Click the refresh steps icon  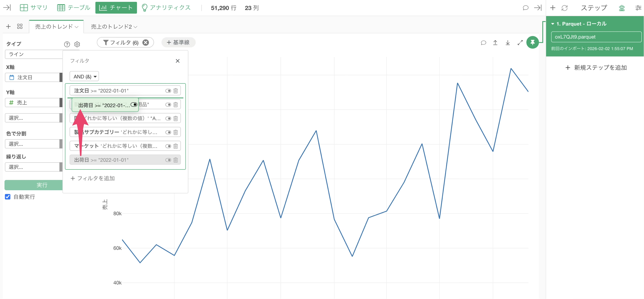(x=565, y=8)
